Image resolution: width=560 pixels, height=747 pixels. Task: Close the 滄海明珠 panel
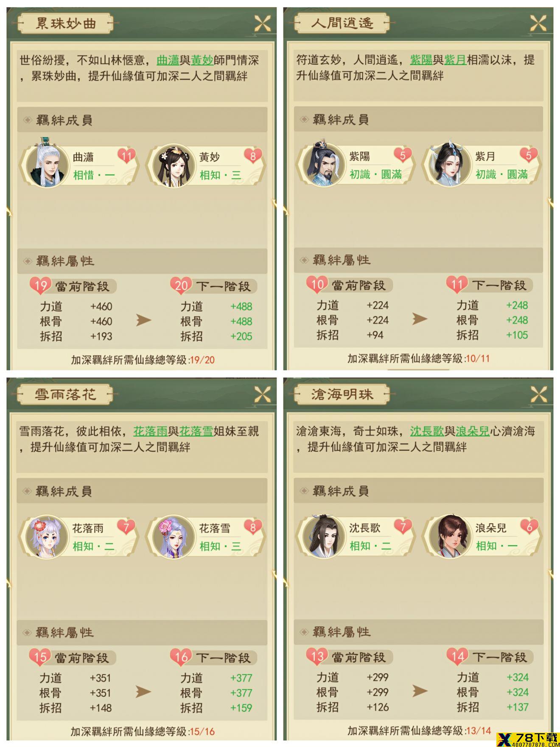tap(538, 395)
